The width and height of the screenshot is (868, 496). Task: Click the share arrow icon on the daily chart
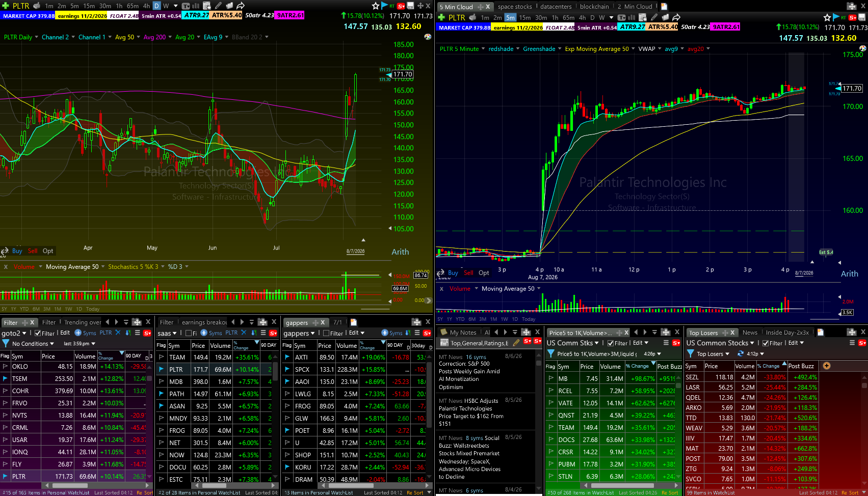pos(241,6)
